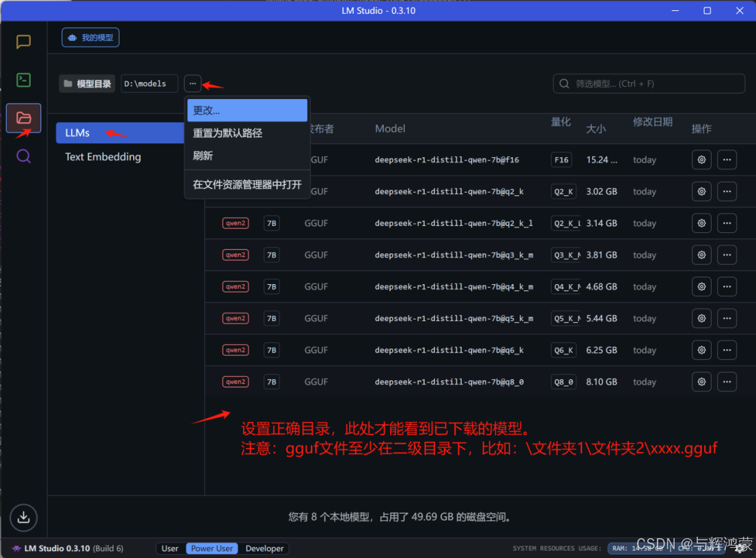This screenshot has height=558, width=756.
Task: Click the three-dot button beside D:\models
Action: click(193, 84)
